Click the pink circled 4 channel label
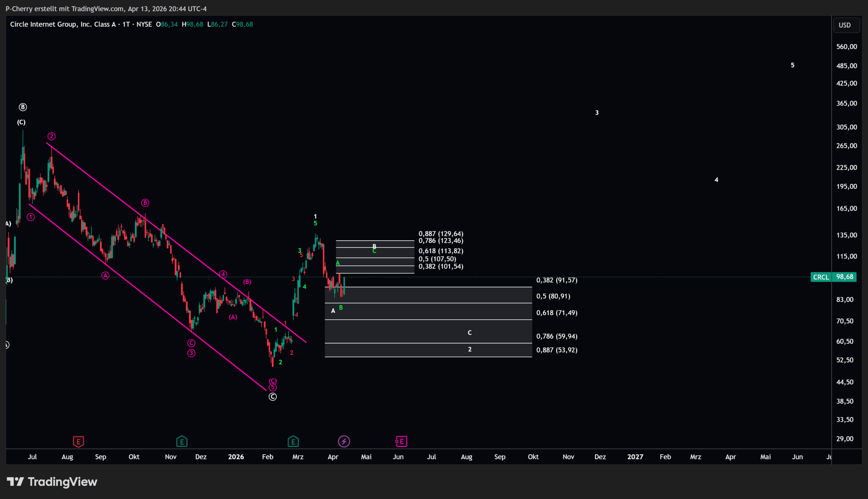Viewport: 868px width, 499px height. click(x=223, y=274)
